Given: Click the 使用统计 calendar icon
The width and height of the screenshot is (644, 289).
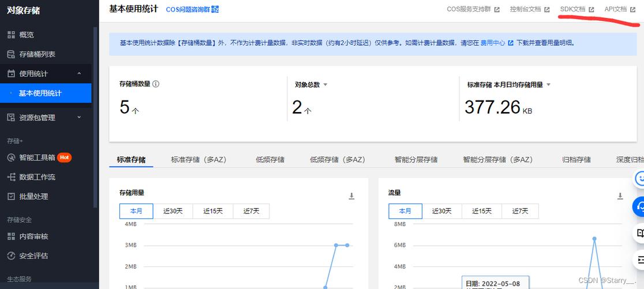Looking at the screenshot, I should tap(11, 73).
